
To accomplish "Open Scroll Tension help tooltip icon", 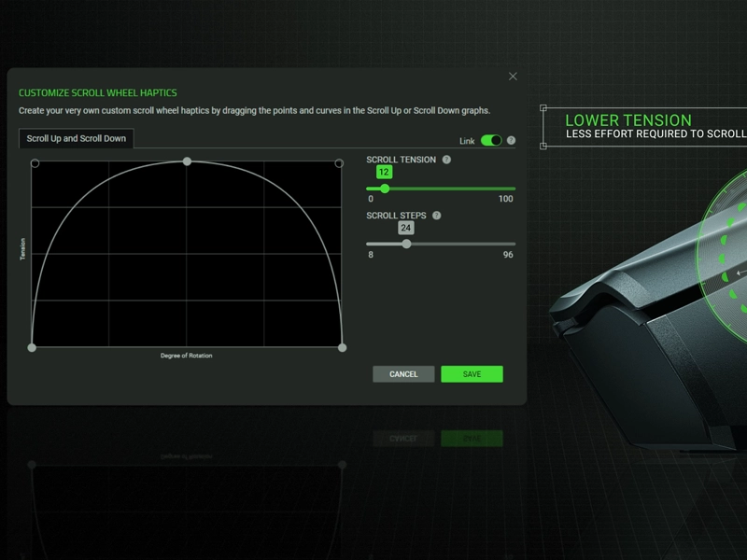I will (446, 160).
